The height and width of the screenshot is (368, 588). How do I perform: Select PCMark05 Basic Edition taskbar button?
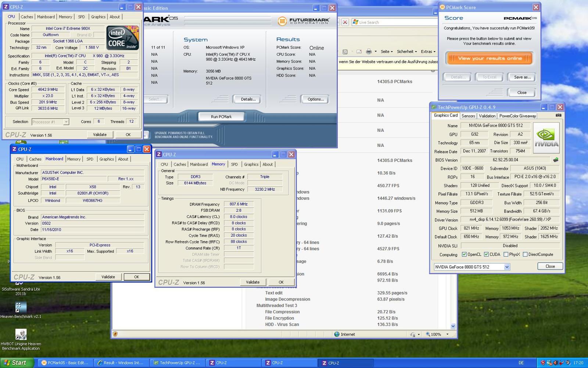(65, 362)
